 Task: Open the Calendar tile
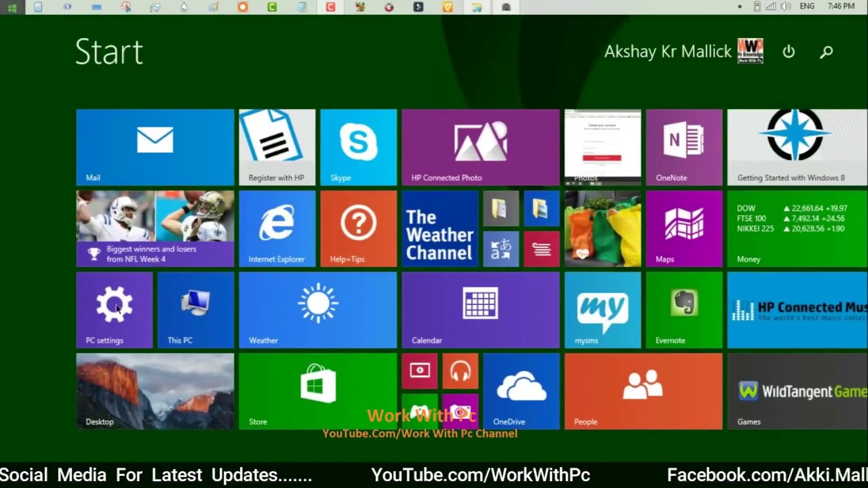pos(480,310)
